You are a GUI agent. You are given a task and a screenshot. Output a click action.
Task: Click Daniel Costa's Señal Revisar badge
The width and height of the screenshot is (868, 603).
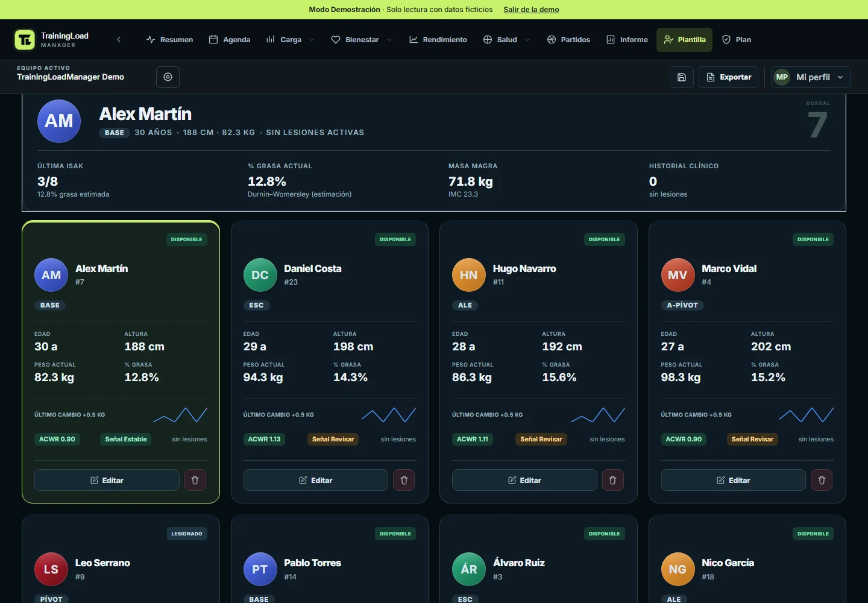[x=333, y=439]
